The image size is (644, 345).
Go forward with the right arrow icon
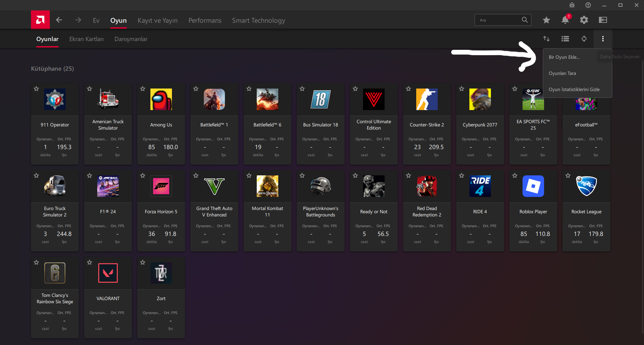pyautogui.click(x=78, y=20)
